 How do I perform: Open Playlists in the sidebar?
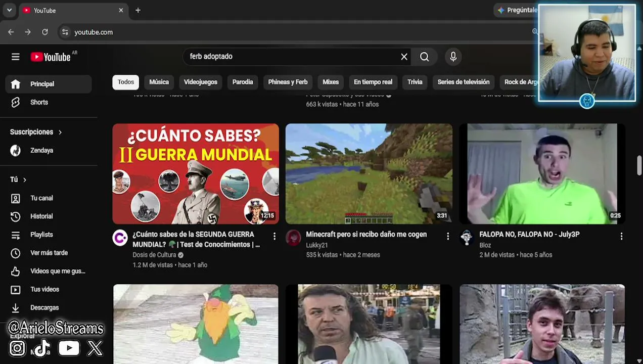pyautogui.click(x=49, y=235)
